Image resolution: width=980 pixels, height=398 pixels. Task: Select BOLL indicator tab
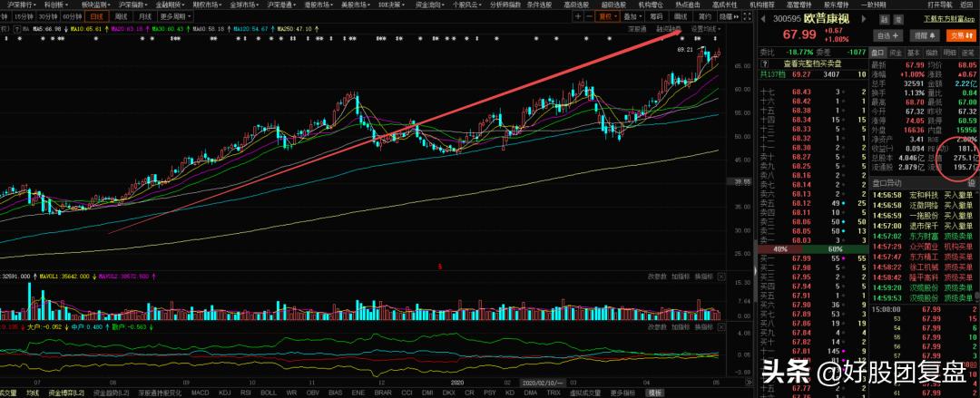pyautogui.click(x=268, y=393)
